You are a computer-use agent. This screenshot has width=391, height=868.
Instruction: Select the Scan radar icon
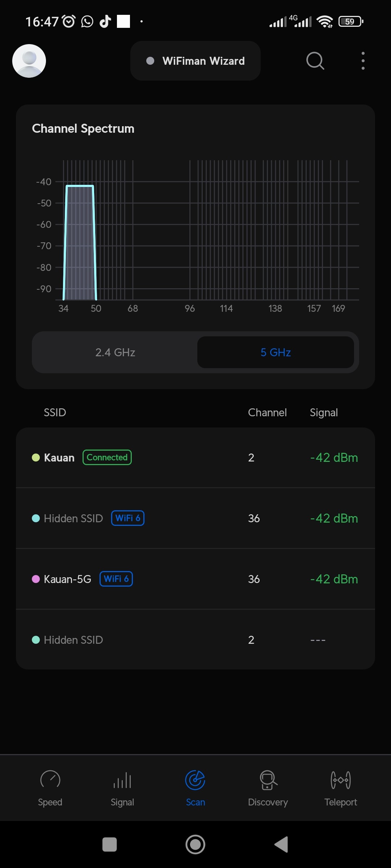[195, 780]
